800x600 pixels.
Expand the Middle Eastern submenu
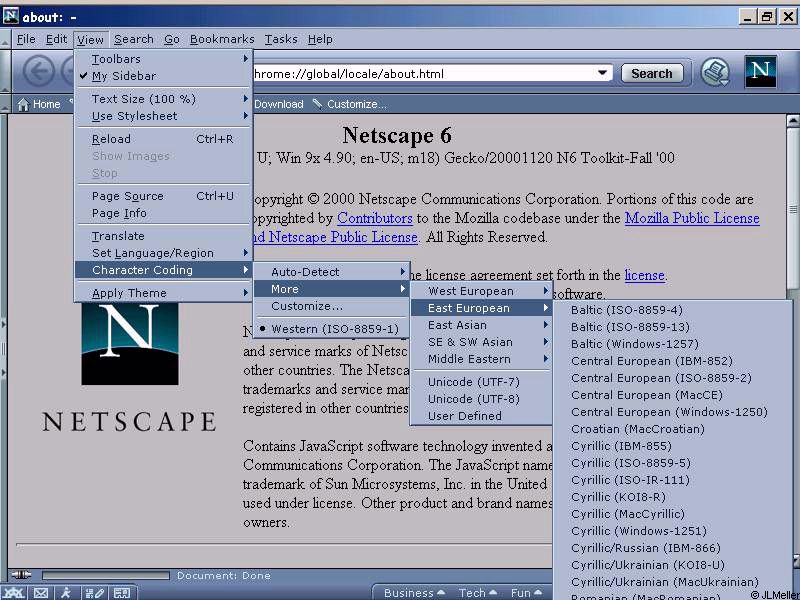point(481,359)
